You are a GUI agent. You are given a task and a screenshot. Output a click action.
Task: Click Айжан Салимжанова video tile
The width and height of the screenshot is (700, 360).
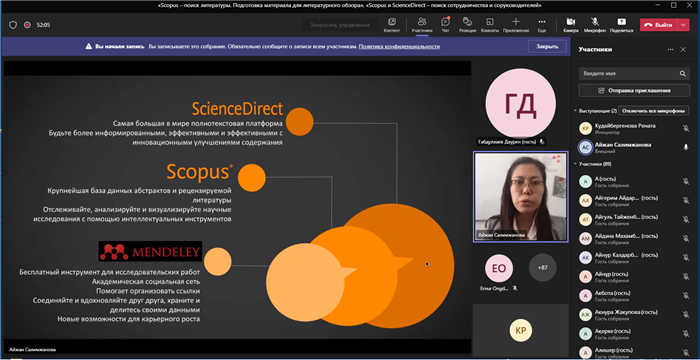[x=521, y=197]
